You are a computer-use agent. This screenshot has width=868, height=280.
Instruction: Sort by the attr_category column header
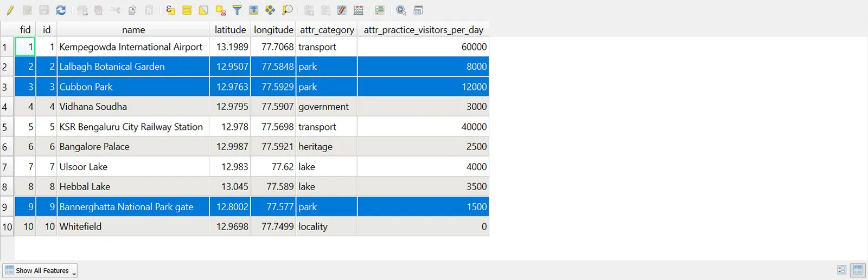pyautogui.click(x=327, y=30)
